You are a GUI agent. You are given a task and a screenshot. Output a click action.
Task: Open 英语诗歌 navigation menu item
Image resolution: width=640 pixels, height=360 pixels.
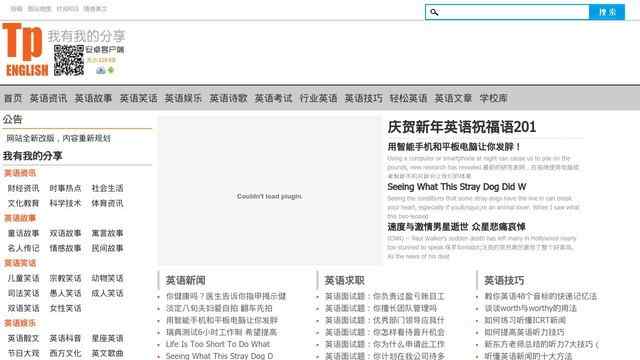tap(228, 98)
